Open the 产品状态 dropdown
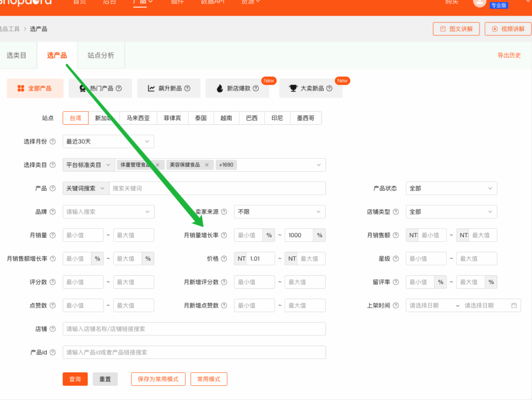Image resolution: width=532 pixels, height=400 pixels. point(451,188)
